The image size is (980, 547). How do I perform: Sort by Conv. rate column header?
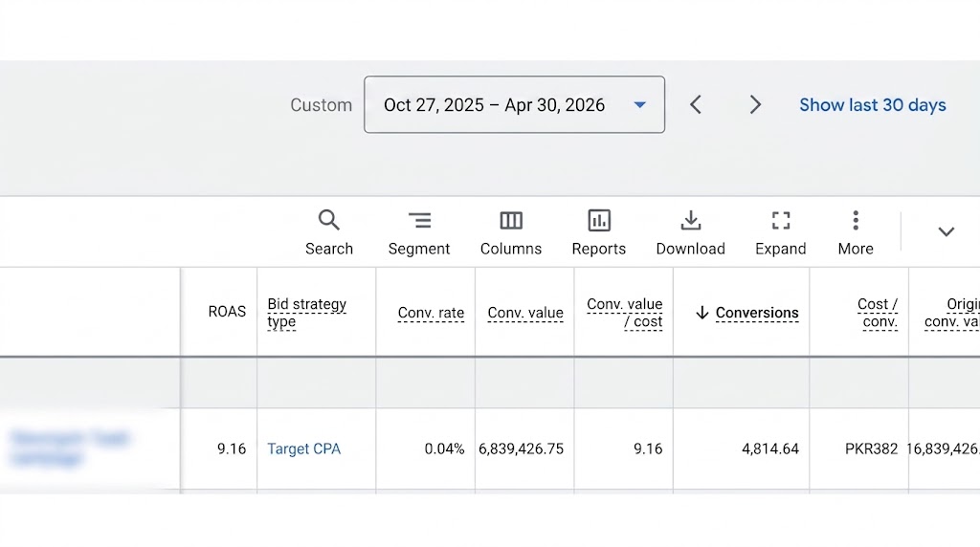[x=431, y=312]
